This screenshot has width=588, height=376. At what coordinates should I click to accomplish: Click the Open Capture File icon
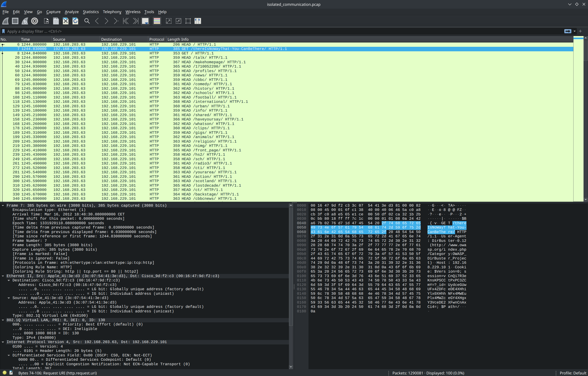point(46,21)
